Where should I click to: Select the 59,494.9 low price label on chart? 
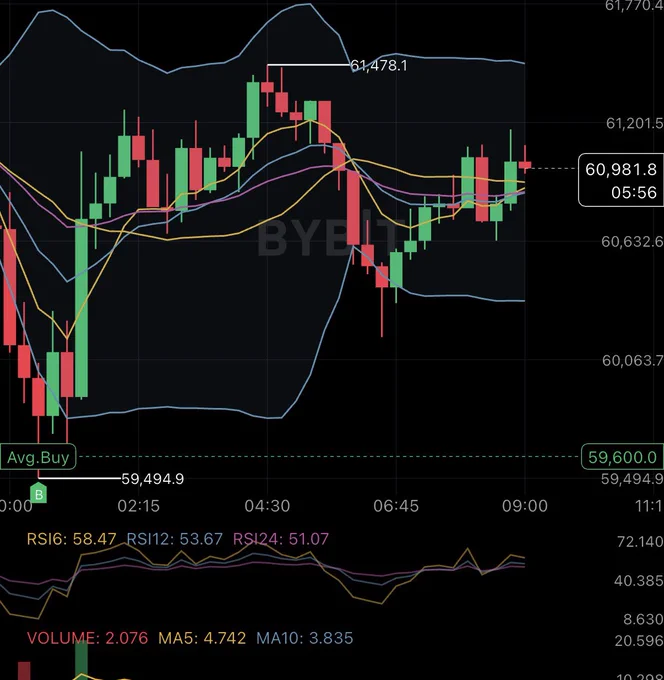point(152,479)
